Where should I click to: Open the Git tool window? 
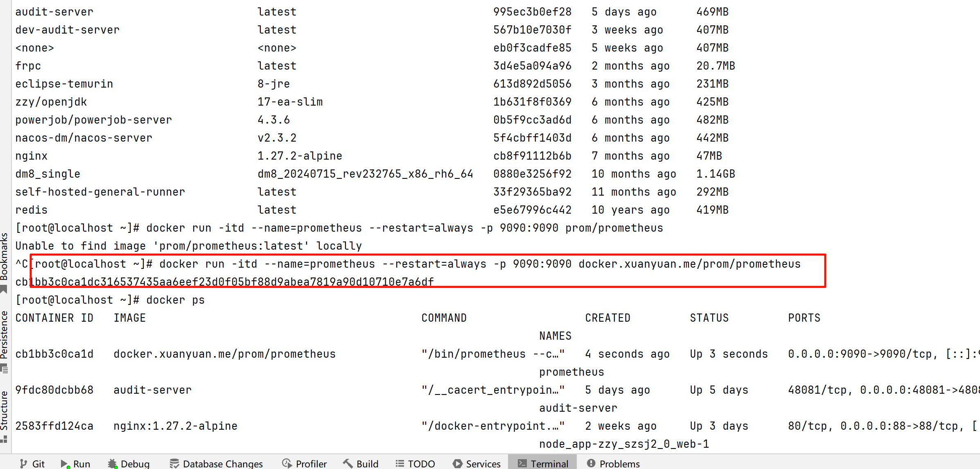click(x=32, y=463)
